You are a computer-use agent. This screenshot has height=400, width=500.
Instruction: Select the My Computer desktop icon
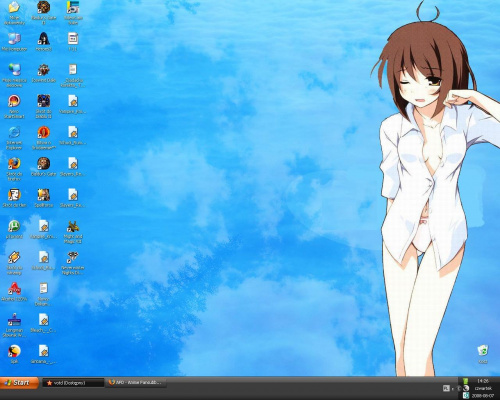click(14, 42)
